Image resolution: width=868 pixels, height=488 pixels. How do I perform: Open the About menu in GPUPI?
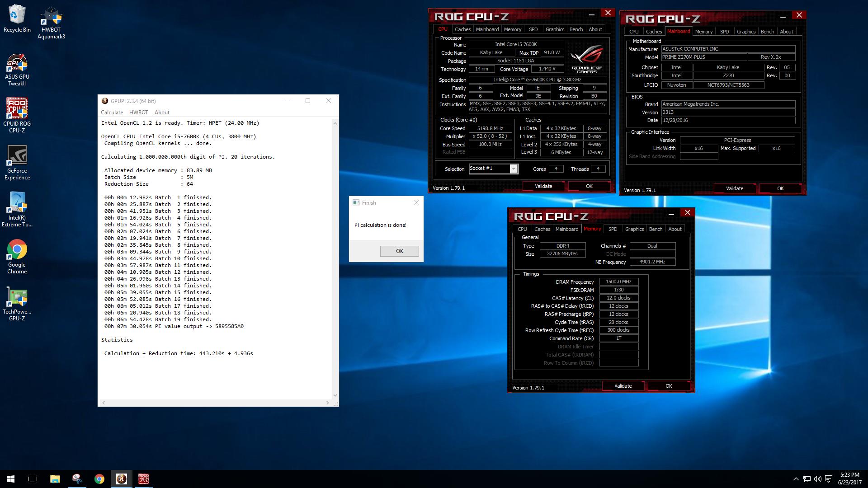[162, 113]
